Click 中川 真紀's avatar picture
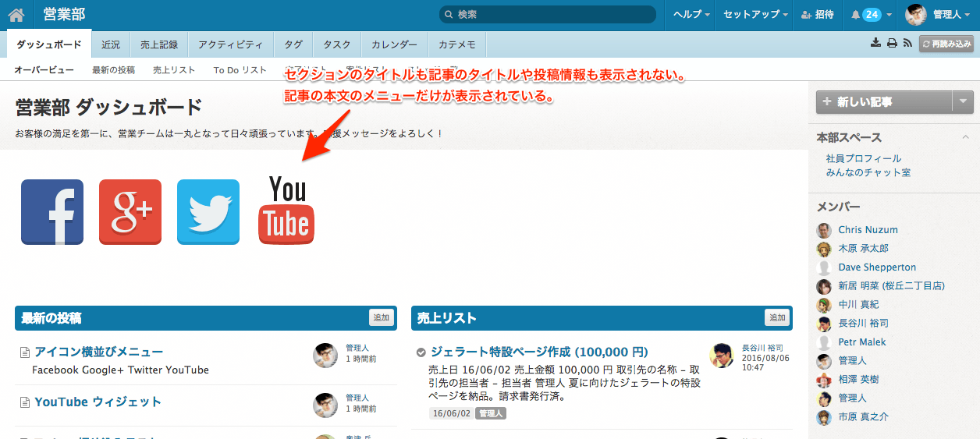The image size is (980, 439). click(824, 305)
